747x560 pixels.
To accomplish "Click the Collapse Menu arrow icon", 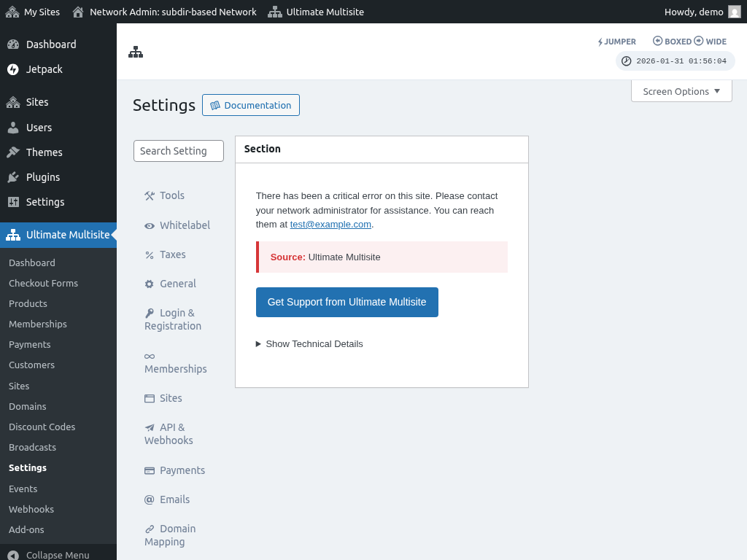I will pyautogui.click(x=13, y=555).
